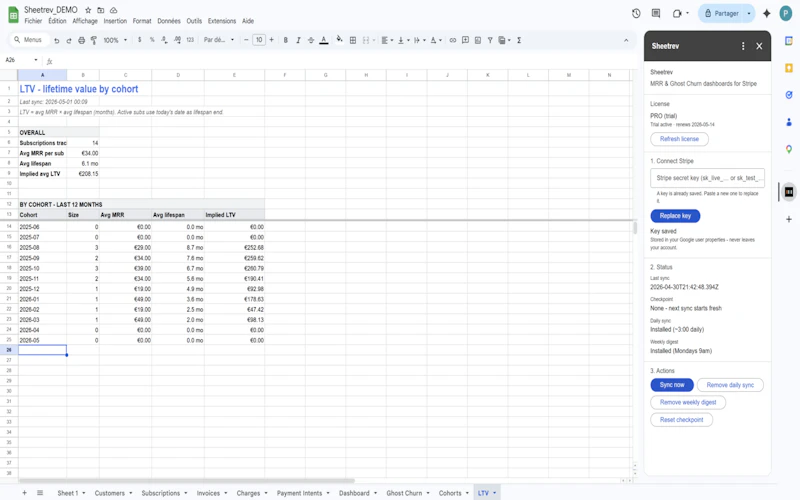
Task: Collapse the toolbar with the chevron
Action: point(626,40)
